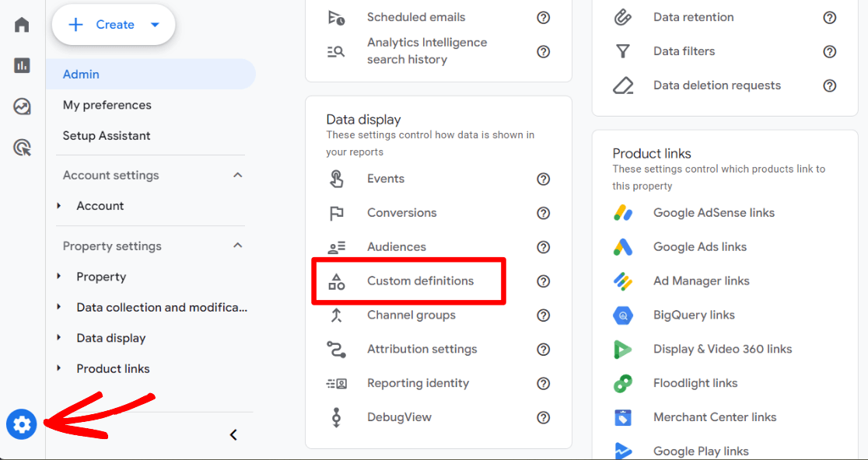Open the Explore icon in sidebar
This screenshot has width=868, height=460.
point(22,106)
